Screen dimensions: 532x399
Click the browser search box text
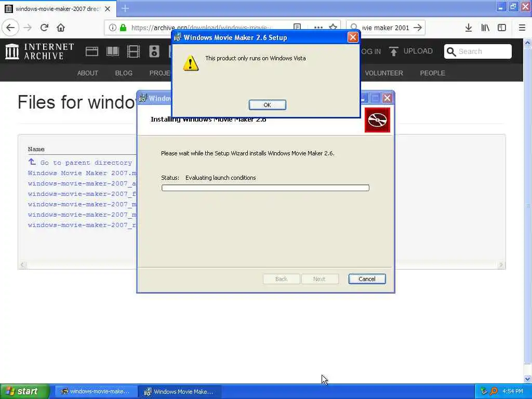click(x=385, y=28)
